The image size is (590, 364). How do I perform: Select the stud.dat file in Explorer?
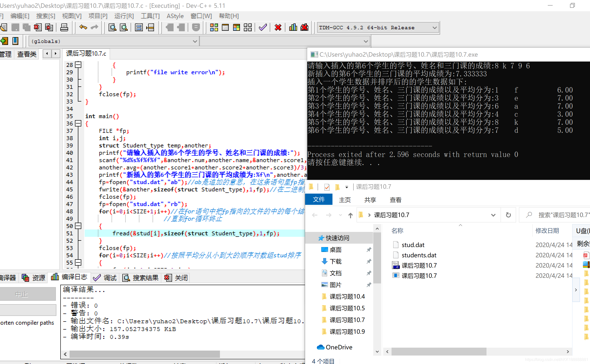tap(413, 245)
